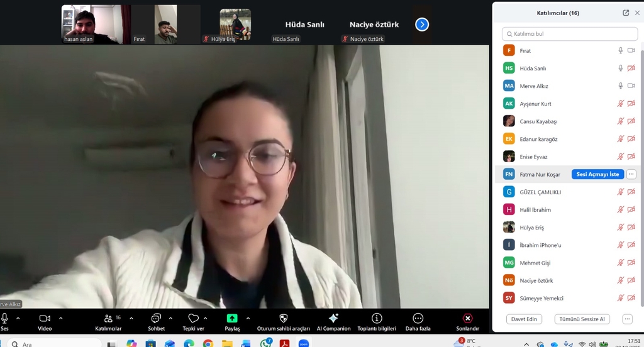Click the Tümünü Sessize Al button
This screenshot has height=347, width=644.
coord(582,319)
